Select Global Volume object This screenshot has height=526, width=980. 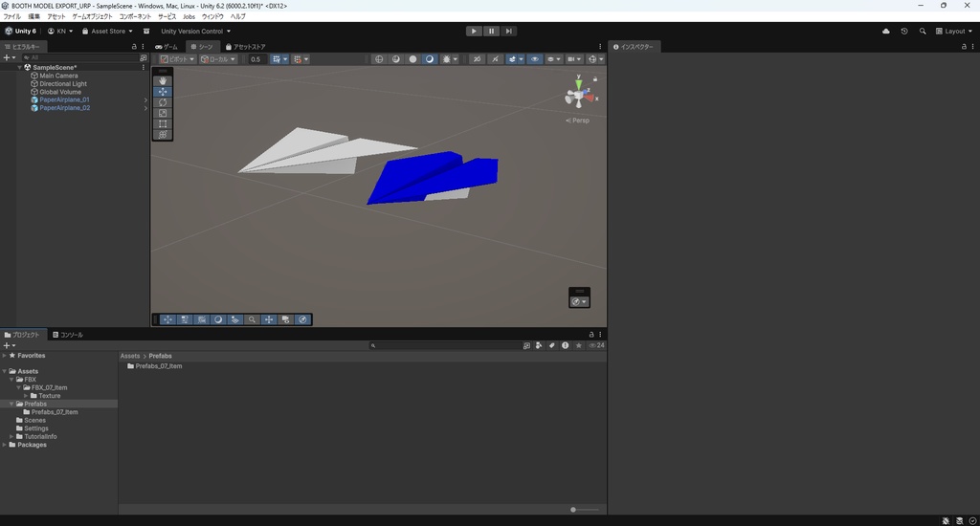[x=60, y=92]
